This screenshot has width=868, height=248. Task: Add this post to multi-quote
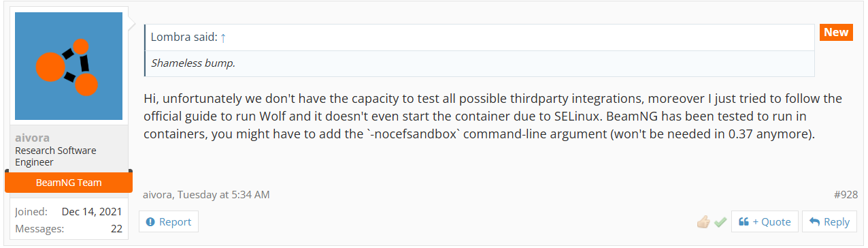[x=765, y=221]
